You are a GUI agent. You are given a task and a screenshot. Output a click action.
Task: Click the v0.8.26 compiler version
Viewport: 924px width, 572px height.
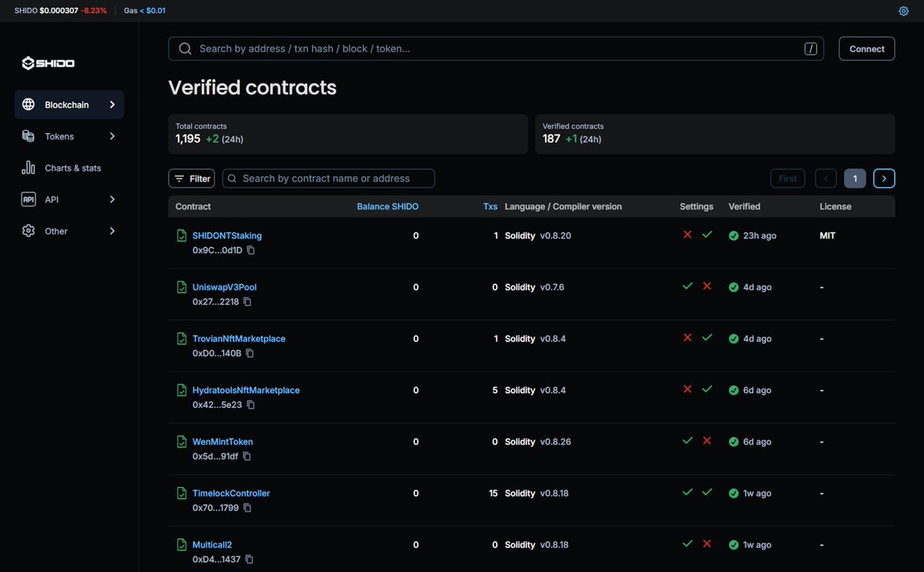pyautogui.click(x=555, y=442)
